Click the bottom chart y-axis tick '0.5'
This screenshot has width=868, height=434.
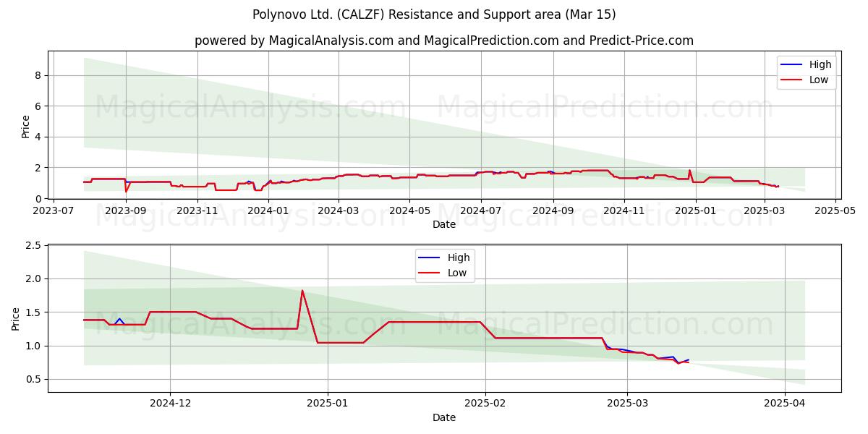(x=35, y=379)
